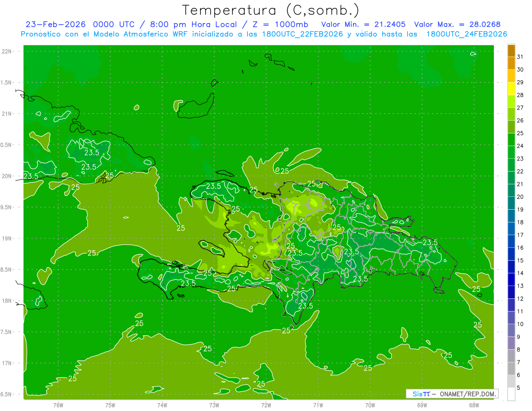Screen dimensions: 532x411
Task: Click legend color band between 28 and 29
Action: point(511,88)
